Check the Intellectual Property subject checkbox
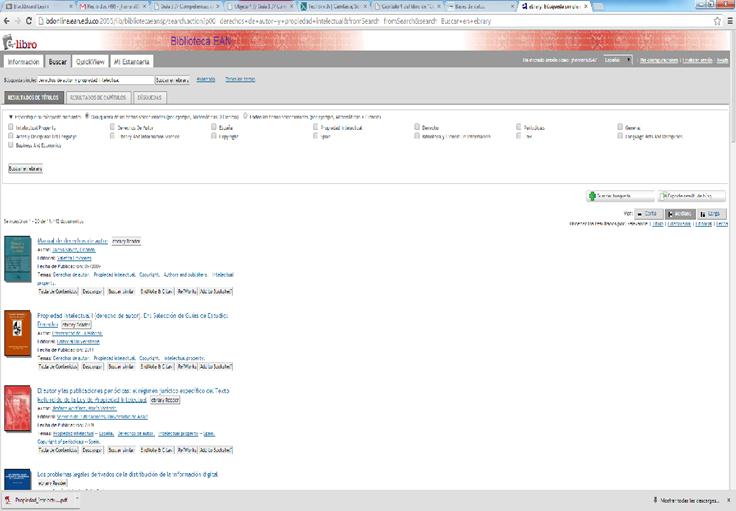The height and width of the screenshot is (511, 736). pyautogui.click(x=11, y=127)
